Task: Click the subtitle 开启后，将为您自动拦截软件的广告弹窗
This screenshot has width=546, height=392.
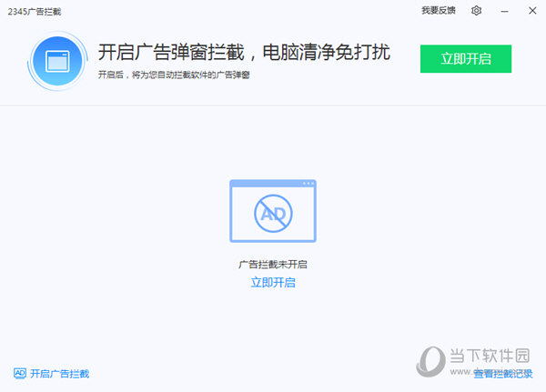Action: [x=174, y=75]
